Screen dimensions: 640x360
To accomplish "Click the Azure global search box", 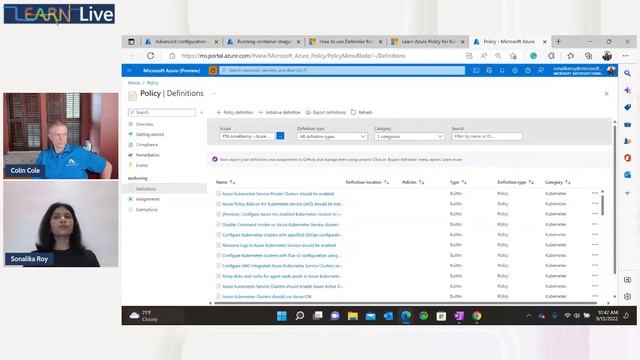I will 342,71.
